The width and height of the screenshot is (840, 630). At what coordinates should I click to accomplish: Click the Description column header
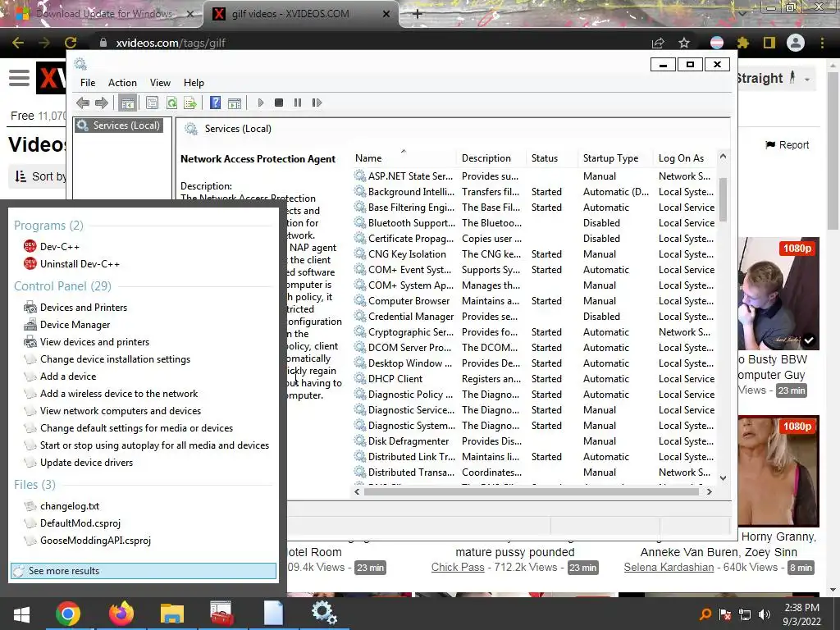491,158
